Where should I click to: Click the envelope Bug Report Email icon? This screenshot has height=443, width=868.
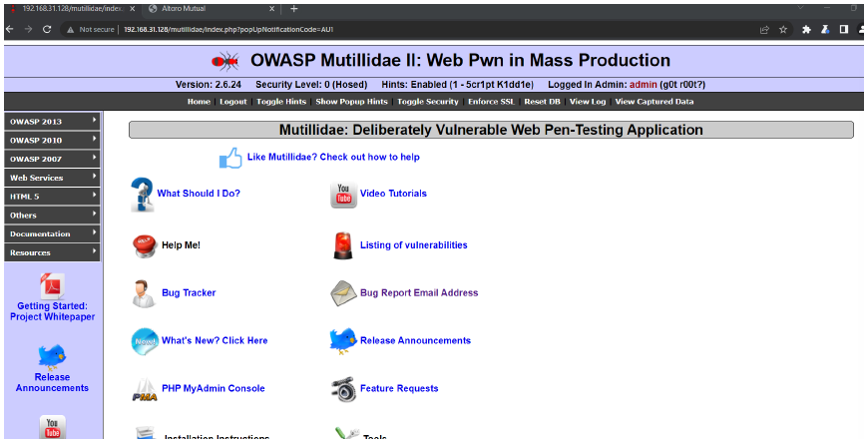[x=344, y=293]
